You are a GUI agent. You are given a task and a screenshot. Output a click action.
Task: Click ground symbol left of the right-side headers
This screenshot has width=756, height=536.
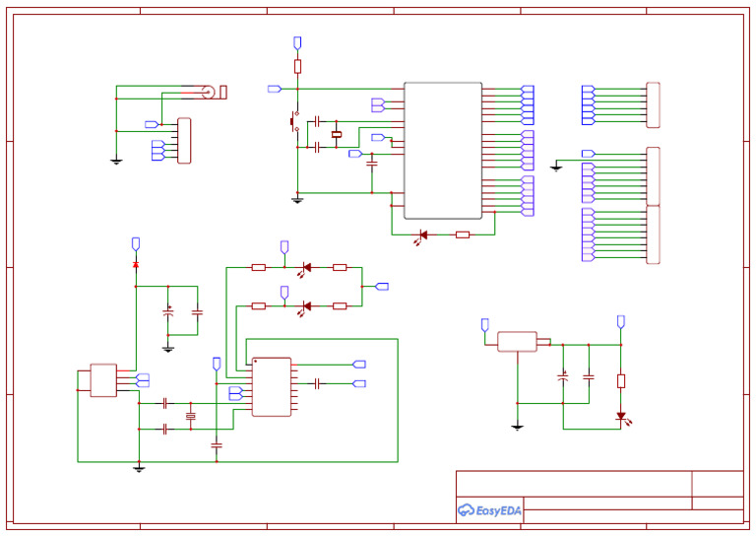(x=556, y=167)
